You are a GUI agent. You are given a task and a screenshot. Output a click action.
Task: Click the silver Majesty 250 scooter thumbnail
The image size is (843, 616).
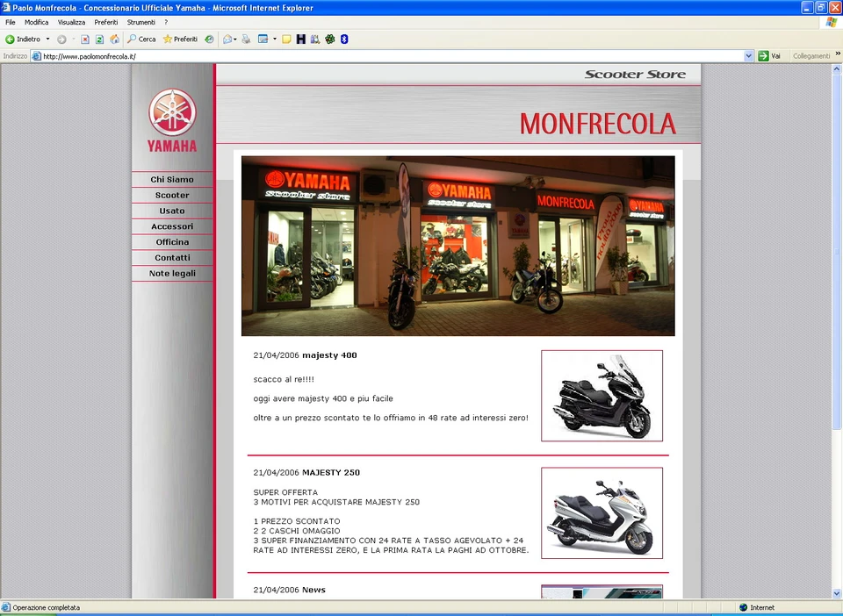[x=602, y=512]
